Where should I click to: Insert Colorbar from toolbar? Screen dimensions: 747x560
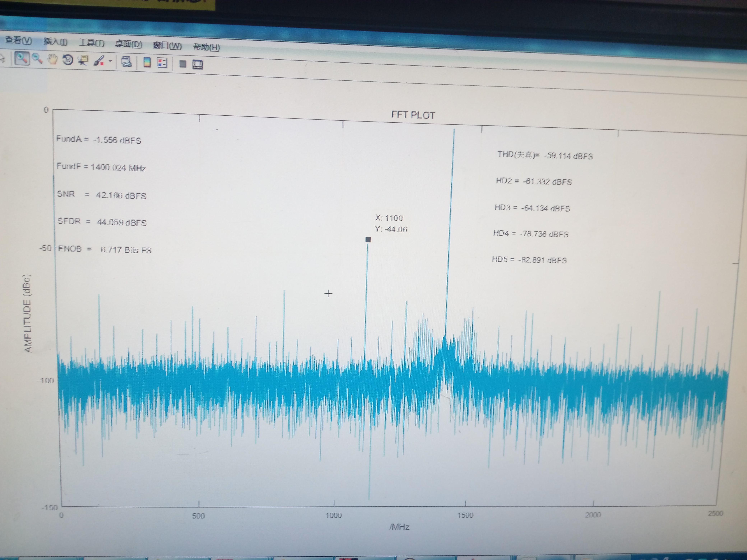(x=147, y=62)
